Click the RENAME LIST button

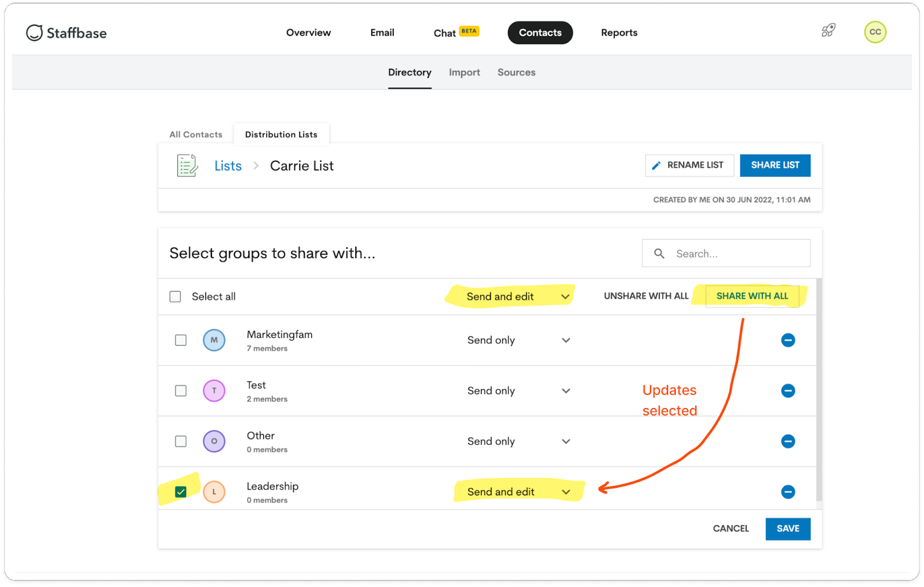tap(690, 166)
